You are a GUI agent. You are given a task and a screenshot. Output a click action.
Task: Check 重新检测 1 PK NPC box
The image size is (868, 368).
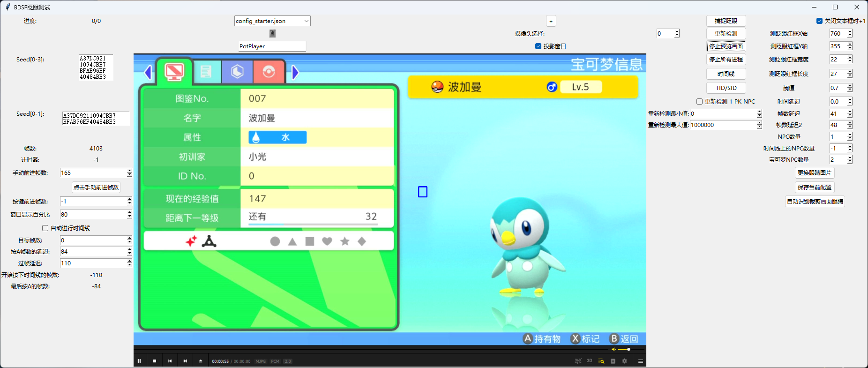coord(699,102)
